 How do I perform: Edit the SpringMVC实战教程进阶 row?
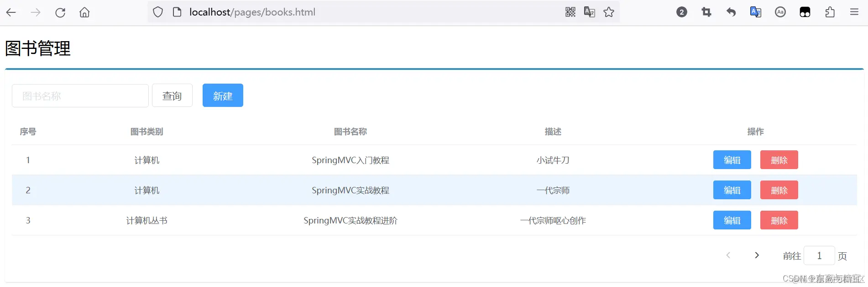[732, 220]
